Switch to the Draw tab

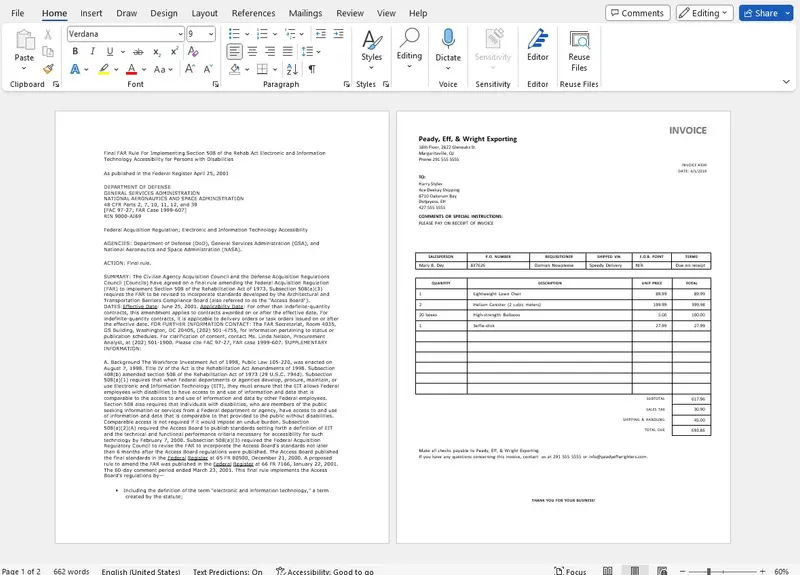(x=127, y=13)
